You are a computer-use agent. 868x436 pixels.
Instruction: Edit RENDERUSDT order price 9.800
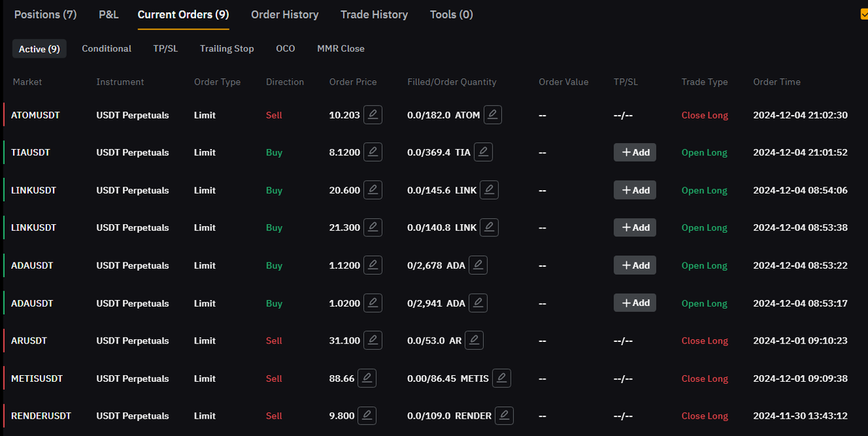[x=367, y=416]
